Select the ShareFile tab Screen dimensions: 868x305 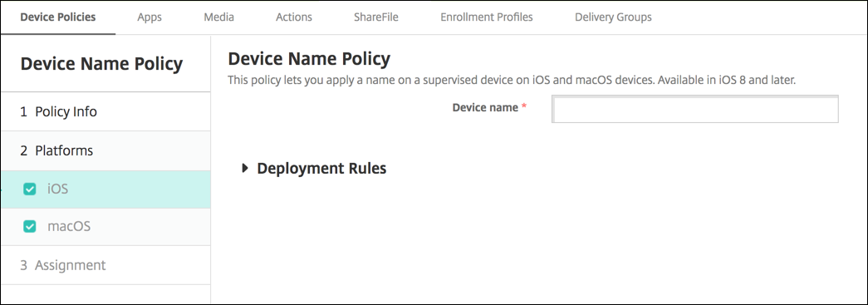pyautogui.click(x=376, y=17)
